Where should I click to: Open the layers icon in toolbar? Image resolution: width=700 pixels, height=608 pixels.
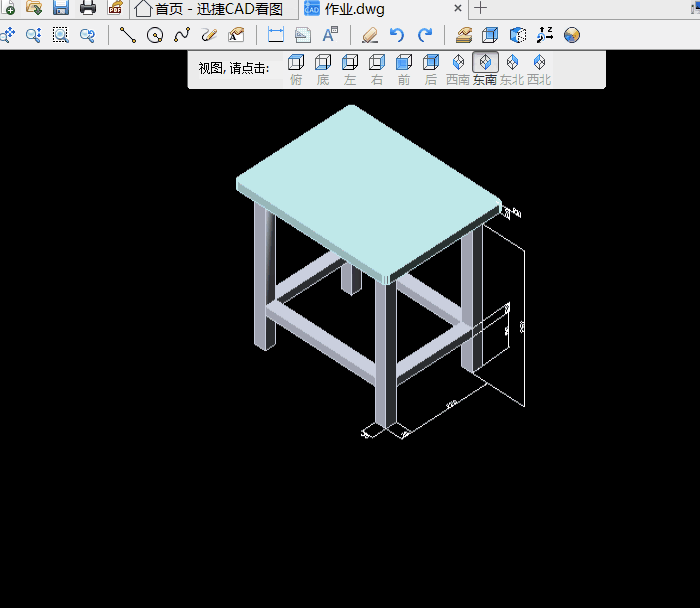click(x=463, y=35)
